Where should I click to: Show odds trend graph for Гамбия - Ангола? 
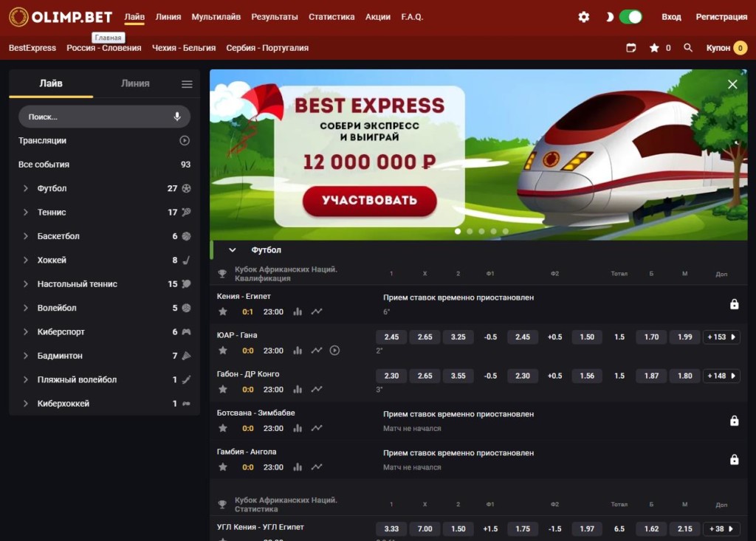click(316, 466)
